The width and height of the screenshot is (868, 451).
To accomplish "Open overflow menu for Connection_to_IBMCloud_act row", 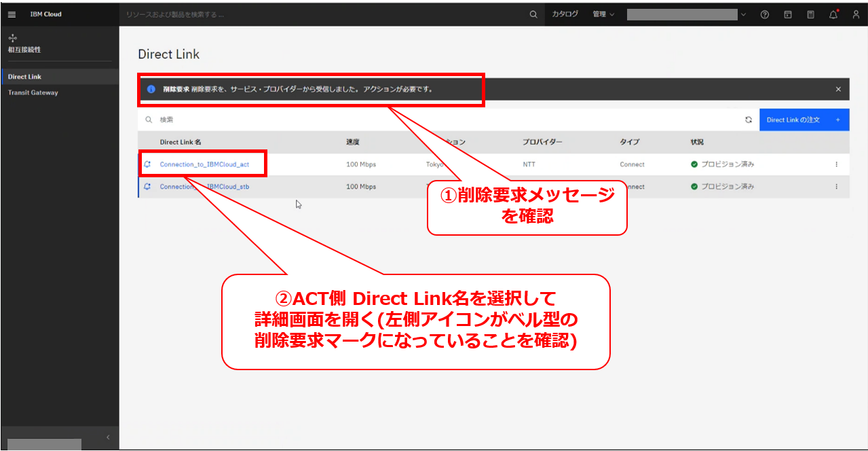I will [836, 164].
